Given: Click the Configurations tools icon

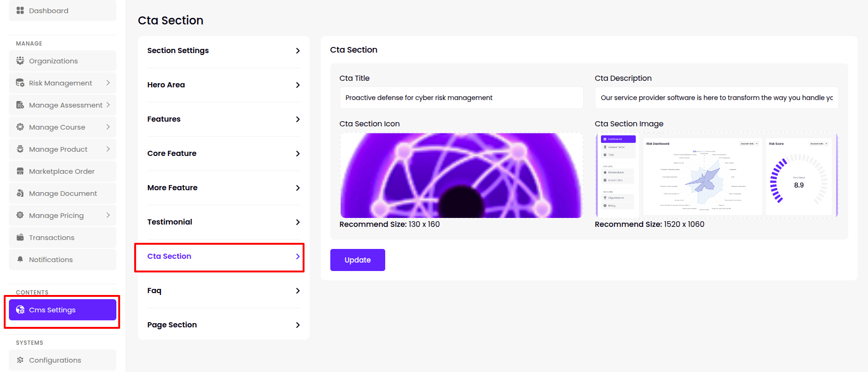Looking at the screenshot, I should [20, 360].
